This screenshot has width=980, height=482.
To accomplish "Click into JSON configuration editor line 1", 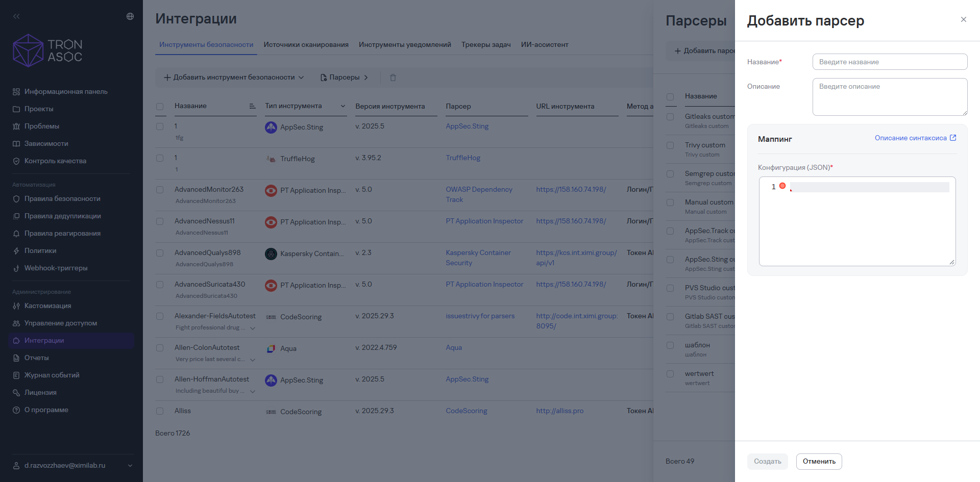I will pos(870,187).
